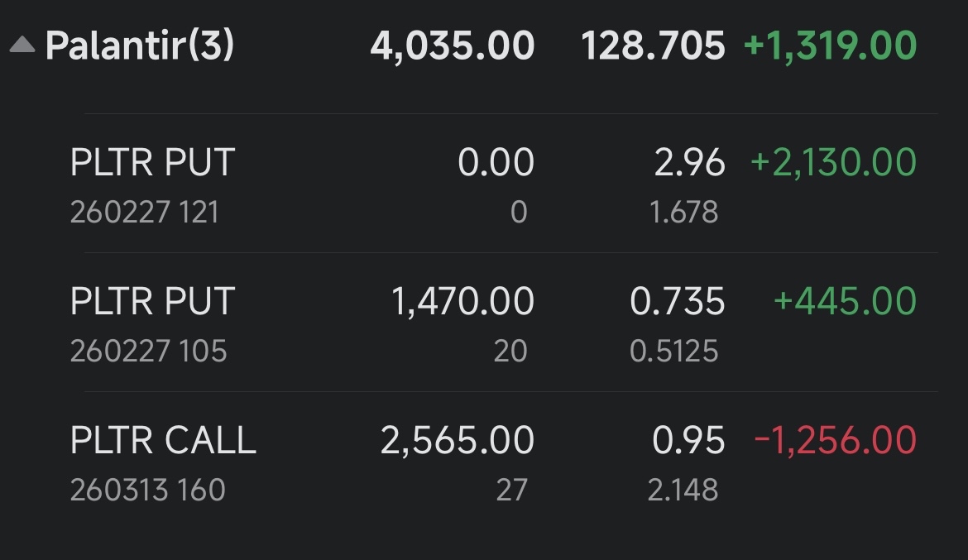Tap the quantity 27 figure
The height and width of the screenshot is (560, 968).
[512, 491]
